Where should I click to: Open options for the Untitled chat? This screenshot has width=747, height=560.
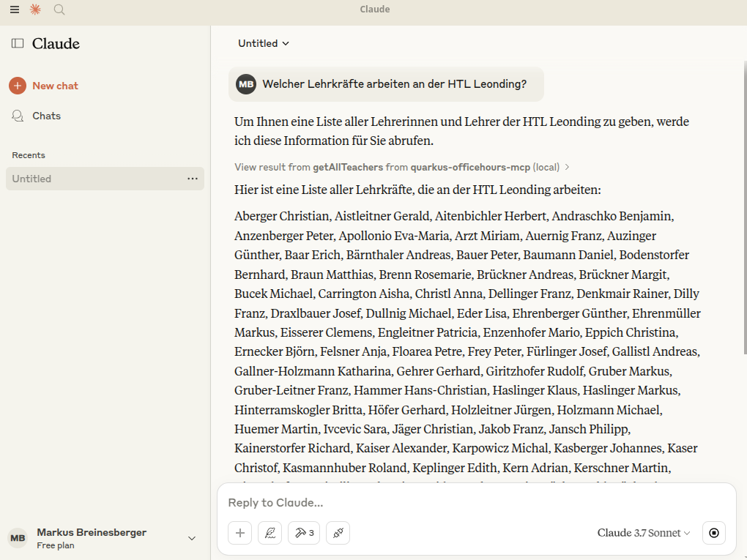coord(193,179)
